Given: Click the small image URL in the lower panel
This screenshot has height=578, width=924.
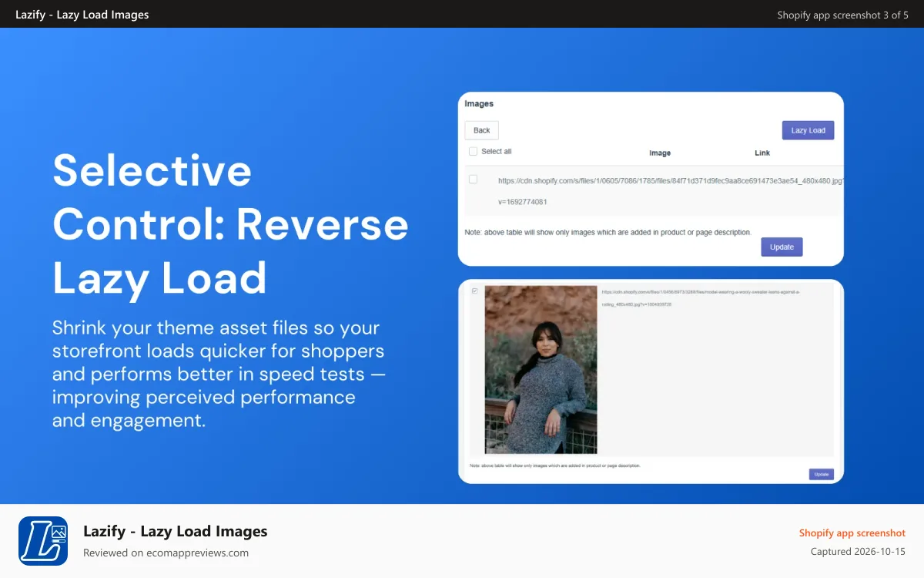Looking at the screenshot, I should (x=701, y=298).
